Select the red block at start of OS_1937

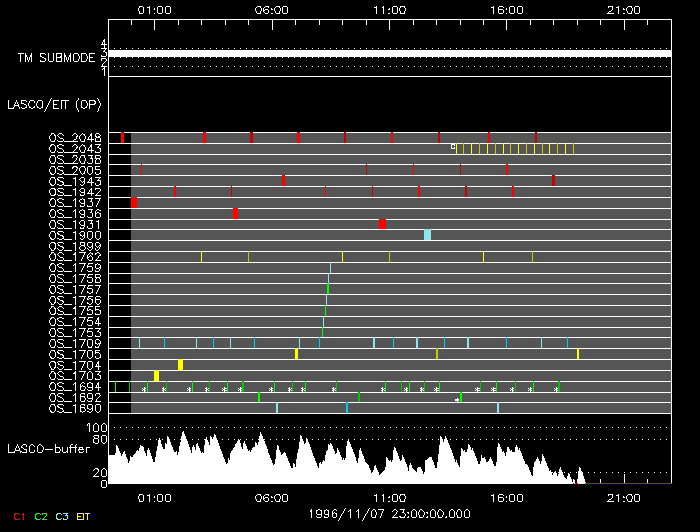134,202
